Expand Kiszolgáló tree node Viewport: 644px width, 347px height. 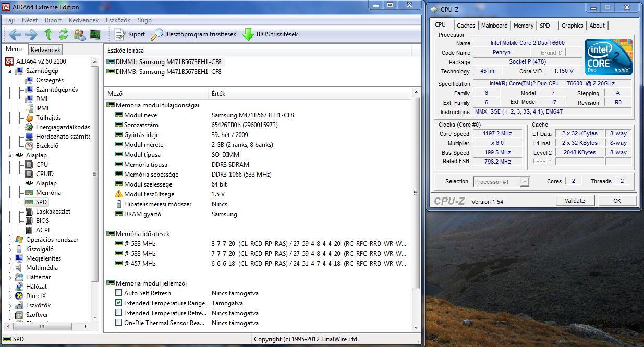coord(10,250)
